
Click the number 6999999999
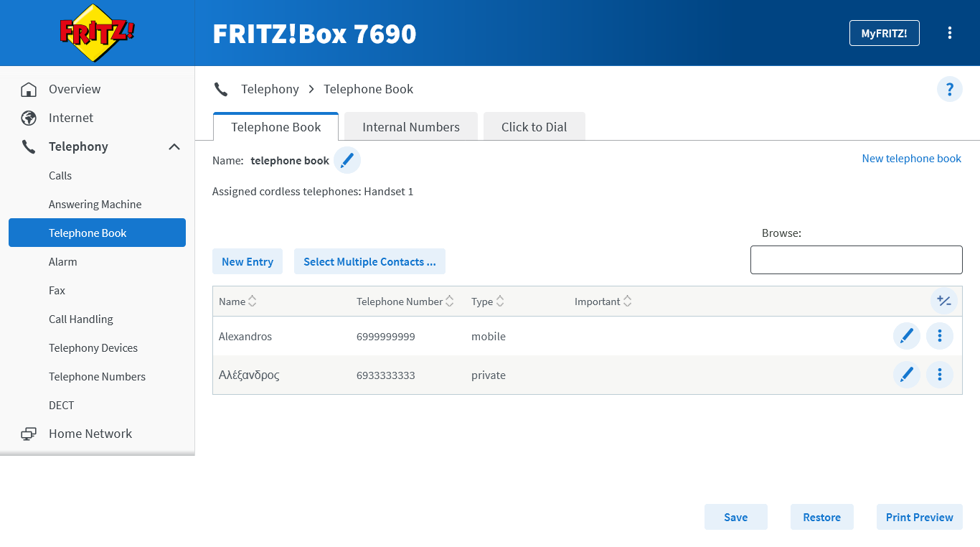pyautogui.click(x=386, y=336)
